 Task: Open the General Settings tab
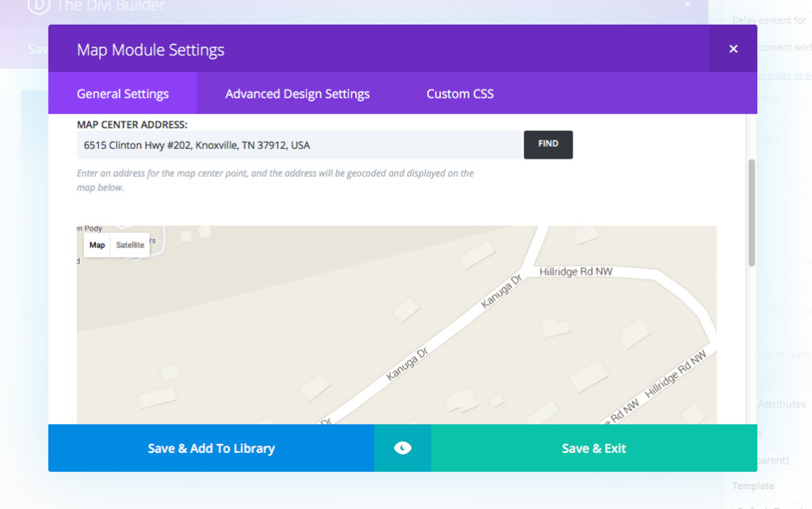123,94
